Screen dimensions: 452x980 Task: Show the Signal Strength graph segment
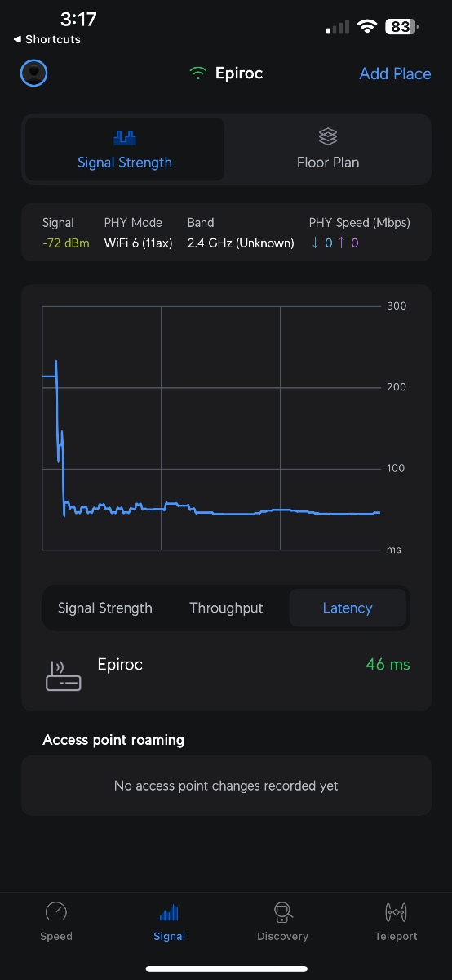(x=105, y=608)
